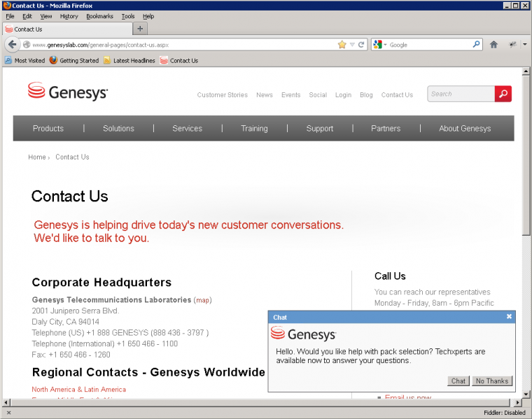Follow the Contact Us link in the header
The image size is (532, 419).
(397, 95)
